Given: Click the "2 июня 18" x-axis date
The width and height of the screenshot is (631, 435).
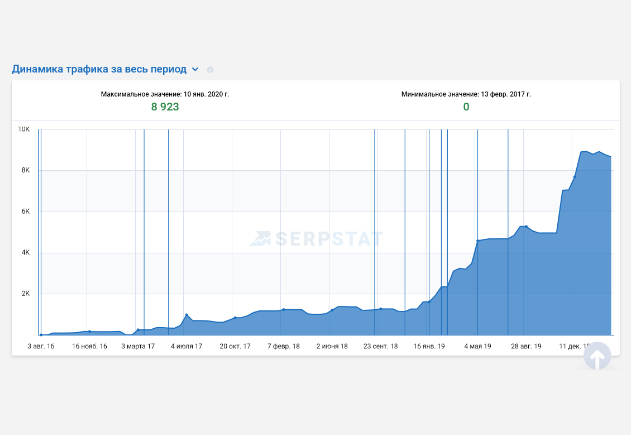Looking at the screenshot, I should (332, 346).
